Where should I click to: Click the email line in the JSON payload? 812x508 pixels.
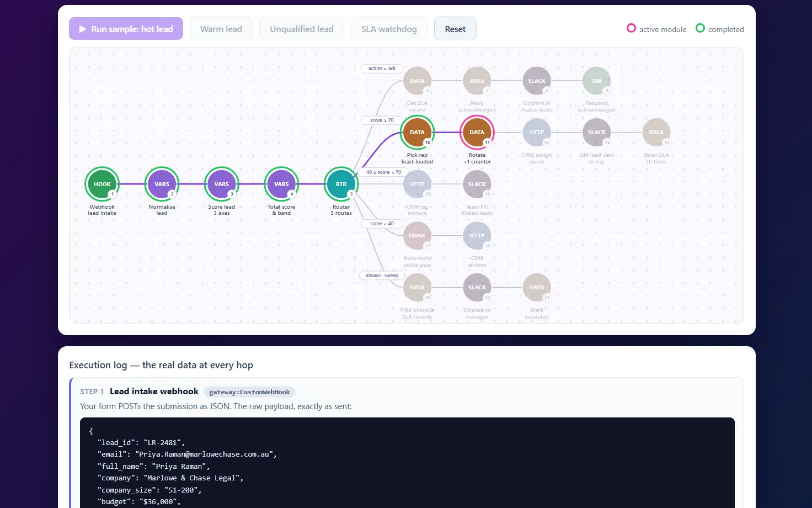click(x=187, y=454)
